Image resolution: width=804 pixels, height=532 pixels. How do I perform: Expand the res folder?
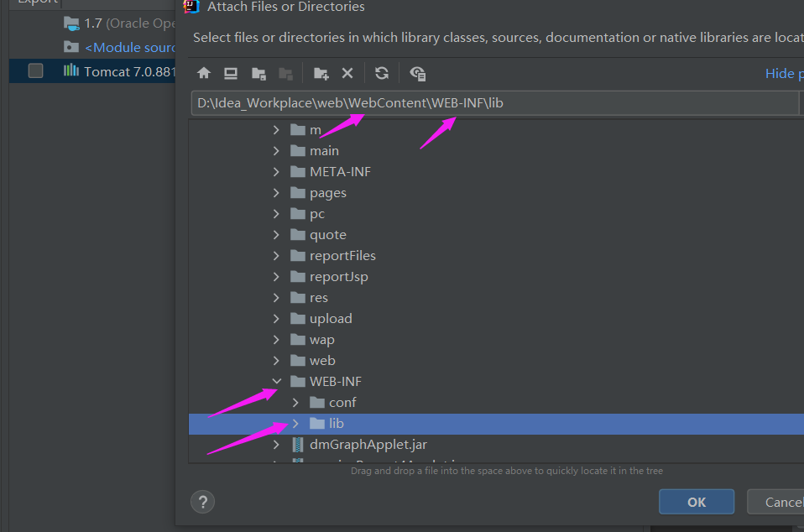(276, 298)
